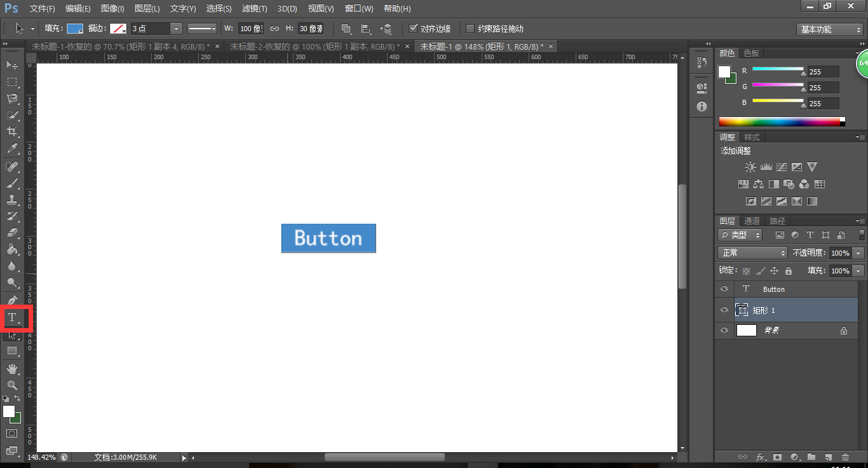Select the Move tool
Image resolution: width=868 pixels, height=468 pixels.
[x=13, y=64]
